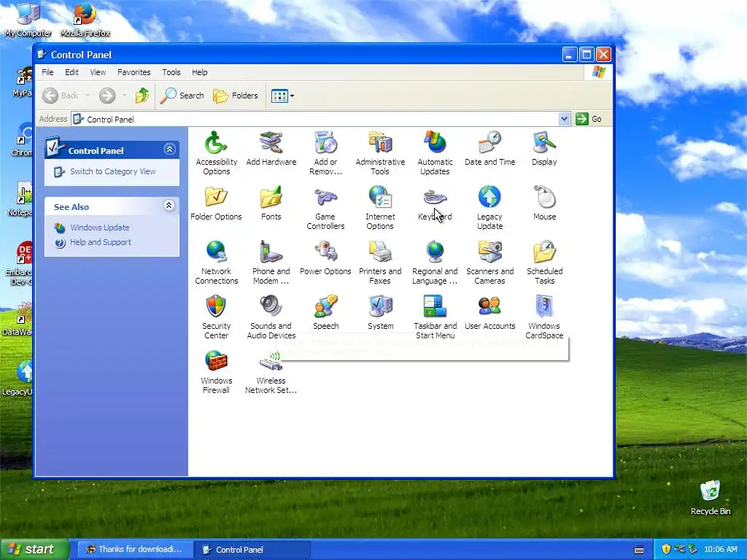Open the Windows Update link

point(99,227)
